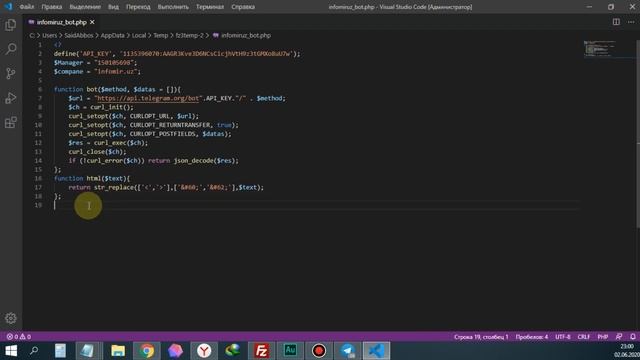640x360 pixels.
Task: Click the errors and warnings status indicator
Action: point(19,337)
